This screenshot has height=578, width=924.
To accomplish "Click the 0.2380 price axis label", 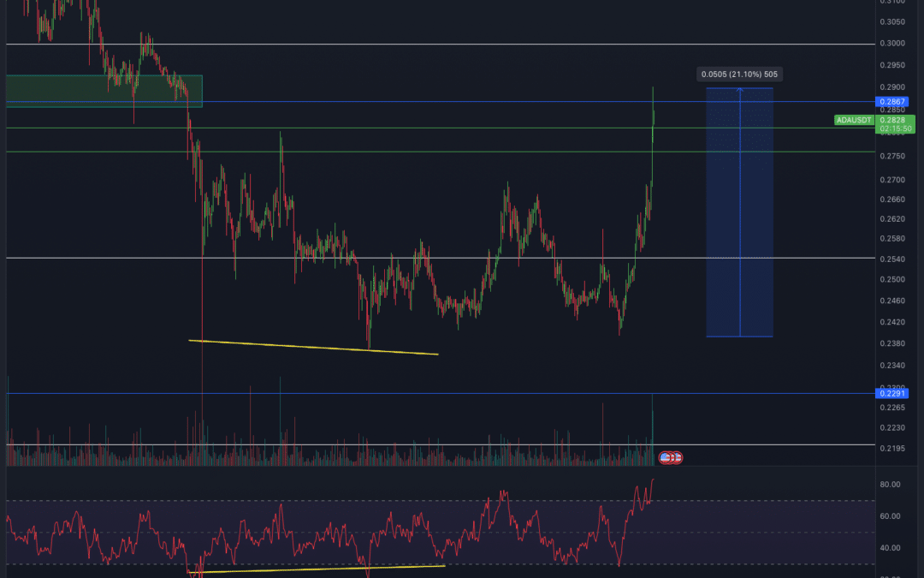I will point(892,343).
